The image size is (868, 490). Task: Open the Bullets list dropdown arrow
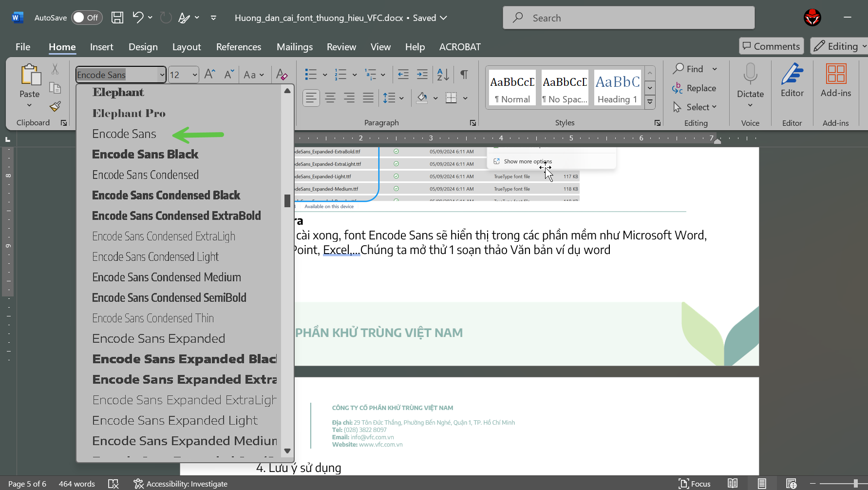point(325,75)
